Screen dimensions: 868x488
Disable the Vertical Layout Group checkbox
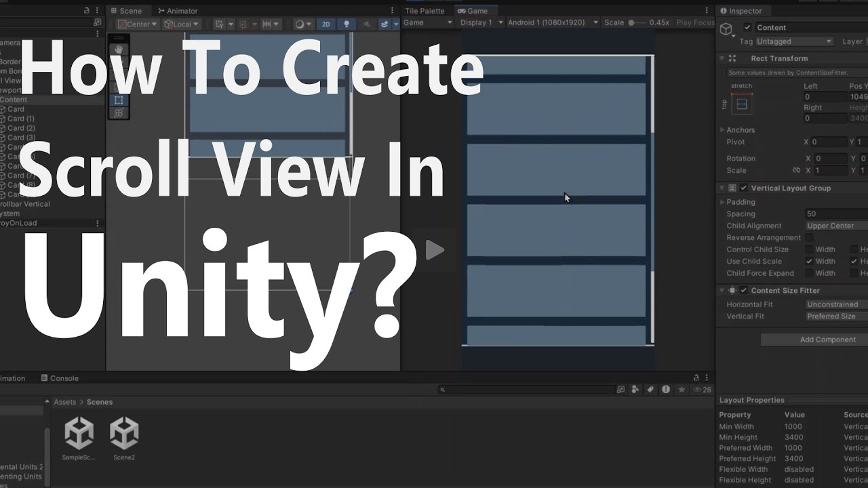[744, 188]
